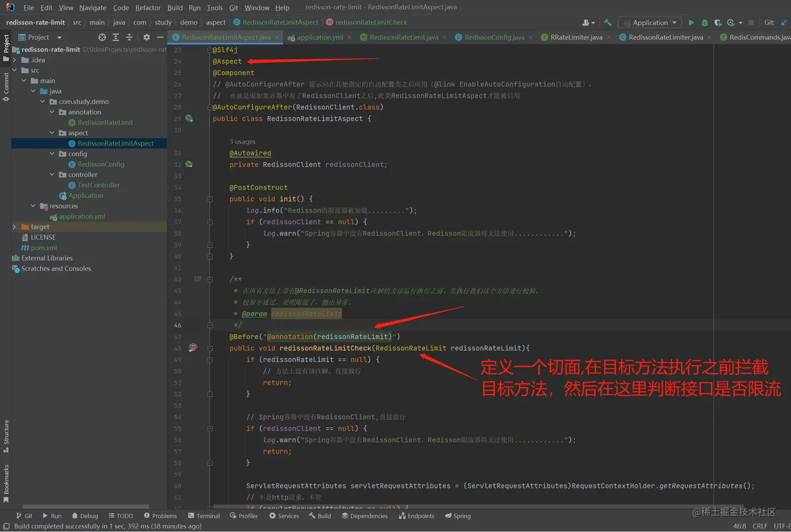Toggle the Structure tool window side tab
This screenshot has height=532, width=791.
[6, 436]
